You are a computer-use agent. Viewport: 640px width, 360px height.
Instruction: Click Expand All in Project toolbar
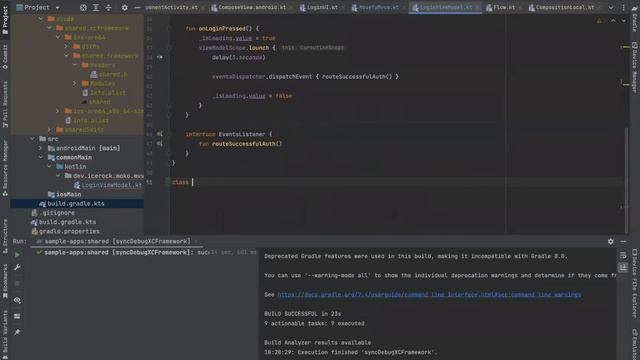96,7
